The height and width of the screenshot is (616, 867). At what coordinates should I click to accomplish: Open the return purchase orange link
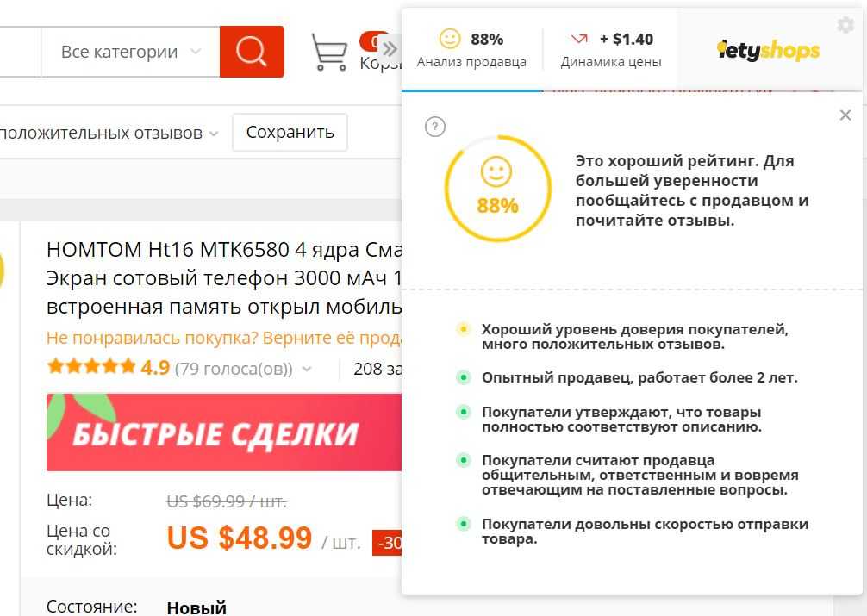point(224,338)
